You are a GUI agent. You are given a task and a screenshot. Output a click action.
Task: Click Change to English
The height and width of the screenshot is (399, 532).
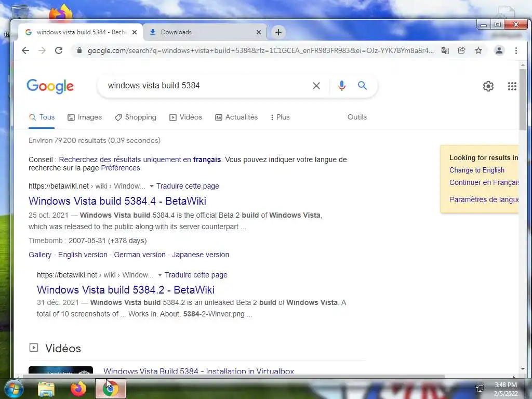coord(477,170)
